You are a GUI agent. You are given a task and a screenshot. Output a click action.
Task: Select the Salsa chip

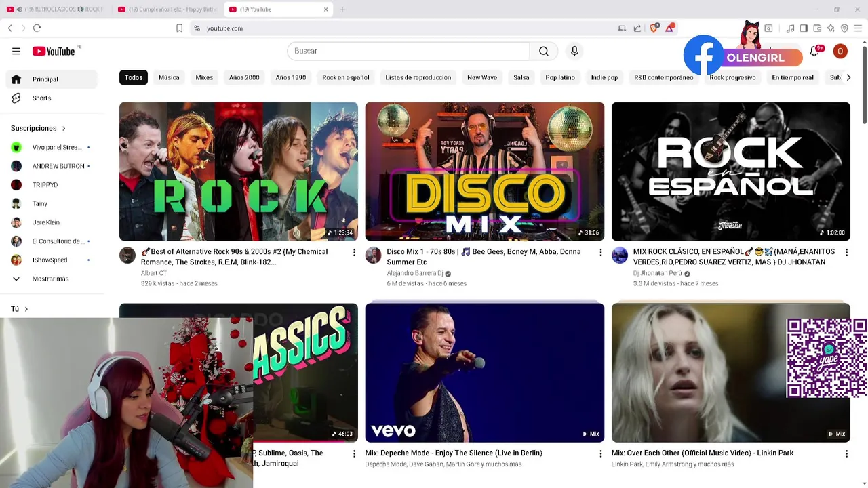pos(521,77)
